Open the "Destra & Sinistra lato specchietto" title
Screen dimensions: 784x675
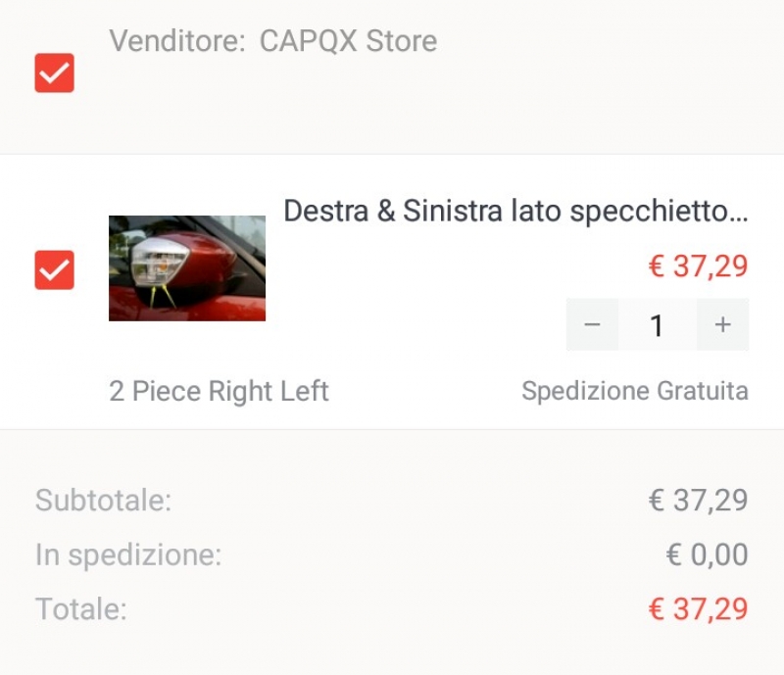point(516,211)
